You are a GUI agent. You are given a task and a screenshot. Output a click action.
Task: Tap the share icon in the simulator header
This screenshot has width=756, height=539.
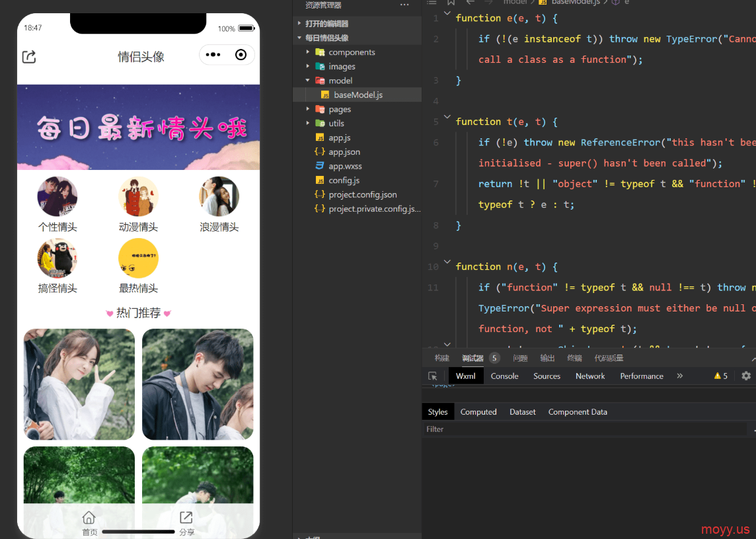coord(29,56)
